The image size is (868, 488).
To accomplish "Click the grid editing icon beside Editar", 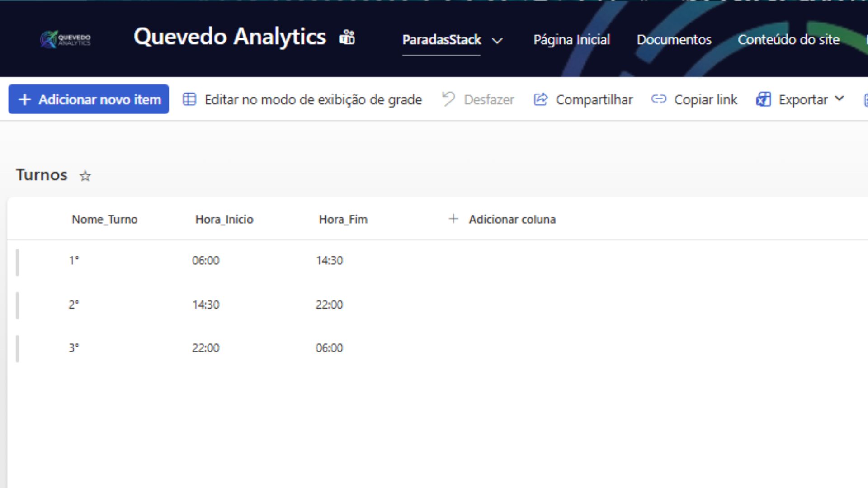I will 190,99.
